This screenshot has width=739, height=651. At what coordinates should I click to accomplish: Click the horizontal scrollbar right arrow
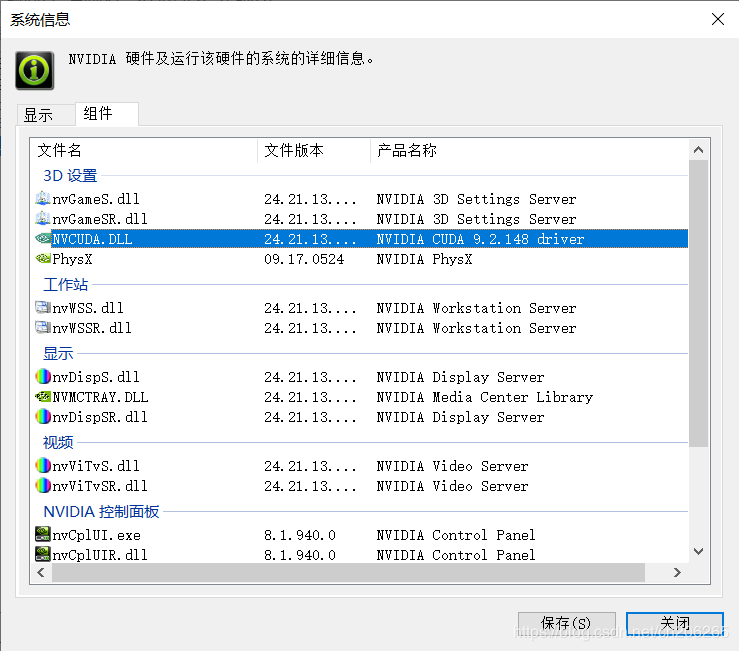click(x=677, y=573)
